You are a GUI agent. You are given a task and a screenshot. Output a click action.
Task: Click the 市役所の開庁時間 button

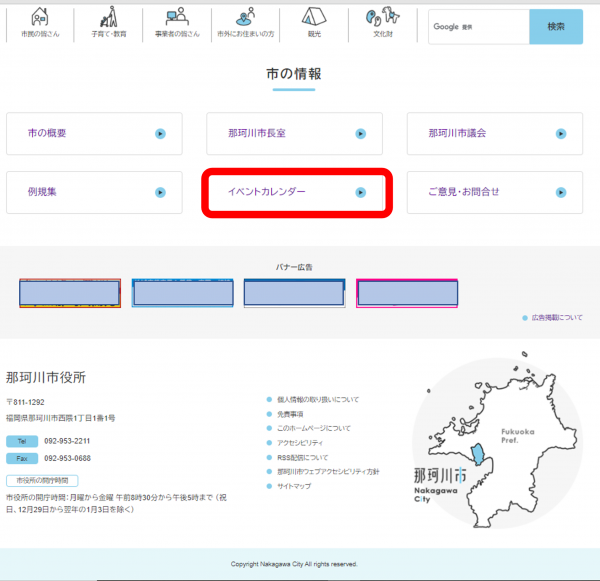[42, 480]
